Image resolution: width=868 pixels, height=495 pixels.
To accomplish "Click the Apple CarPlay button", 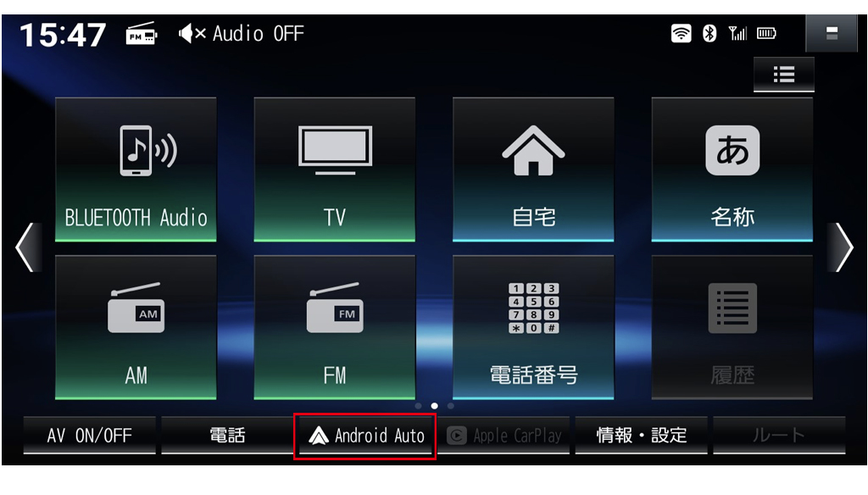I will pyautogui.click(x=504, y=435).
